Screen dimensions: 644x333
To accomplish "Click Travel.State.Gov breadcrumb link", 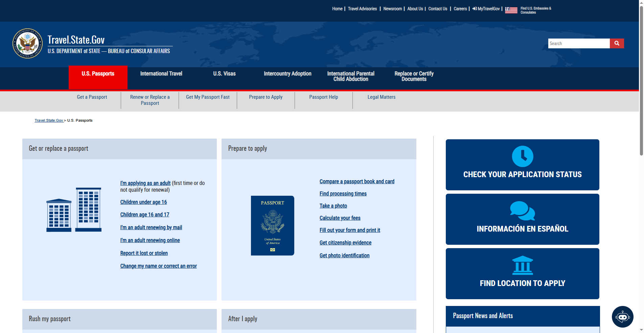I will coord(49,120).
